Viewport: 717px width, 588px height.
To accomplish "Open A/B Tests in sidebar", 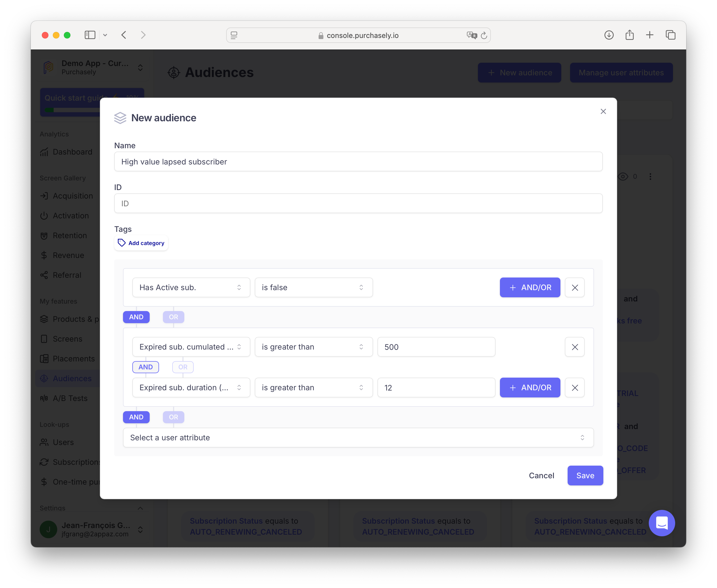I will click(64, 398).
